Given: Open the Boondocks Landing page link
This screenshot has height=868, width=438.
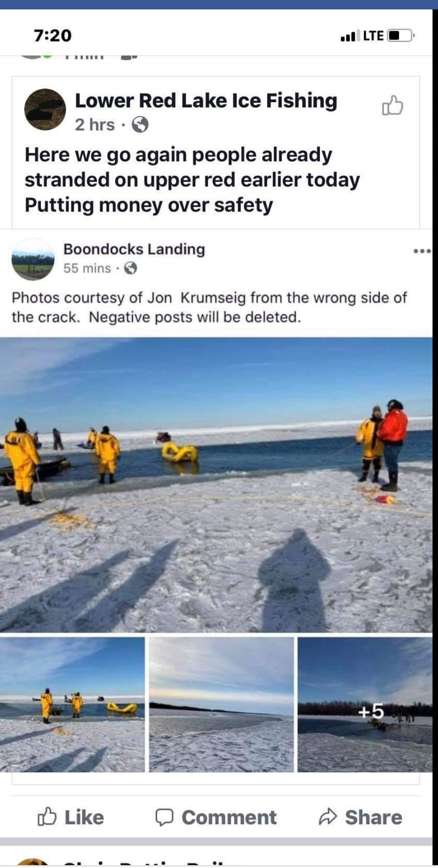Looking at the screenshot, I should [x=134, y=249].
